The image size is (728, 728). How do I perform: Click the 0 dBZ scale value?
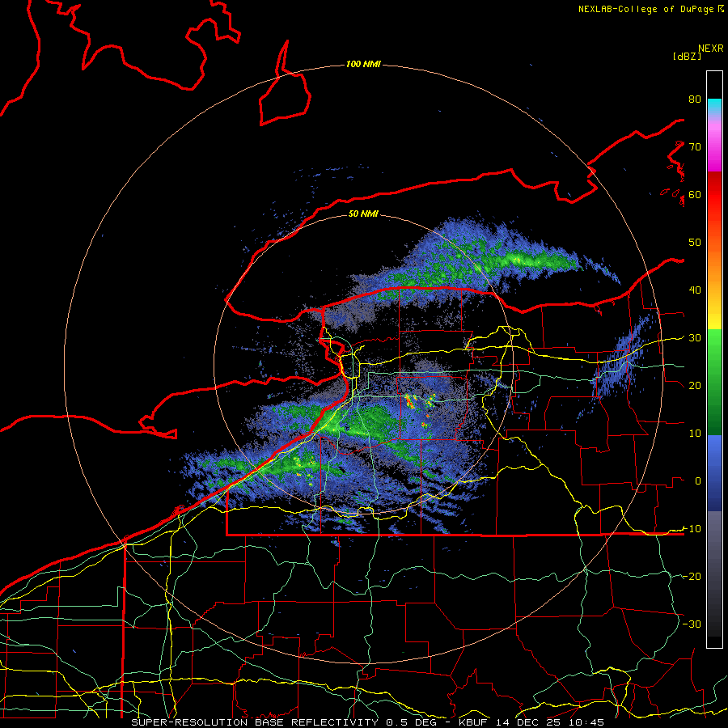pyautogui.click(x=698, y=481)
